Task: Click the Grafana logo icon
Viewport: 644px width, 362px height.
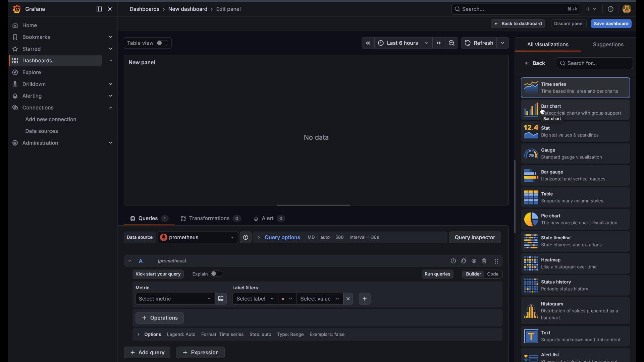Action: coord(16,9)
